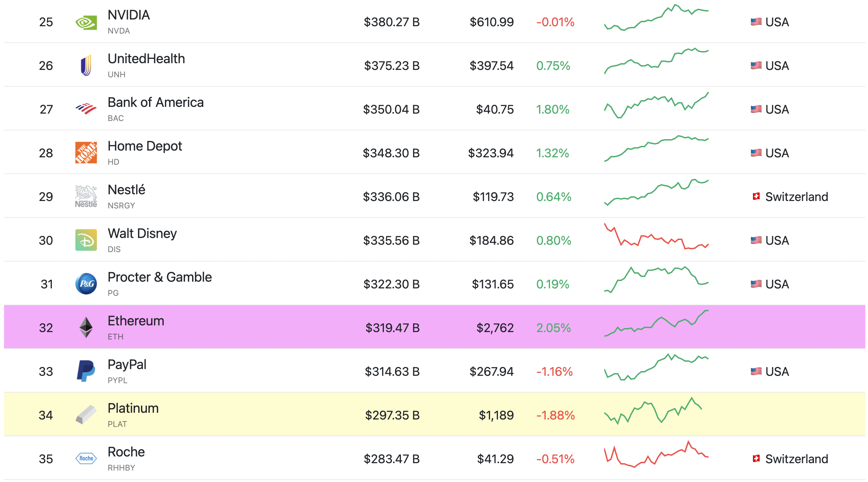Open the NVIDIA company link
The image size is (868, 482).
tap(129, 15)
